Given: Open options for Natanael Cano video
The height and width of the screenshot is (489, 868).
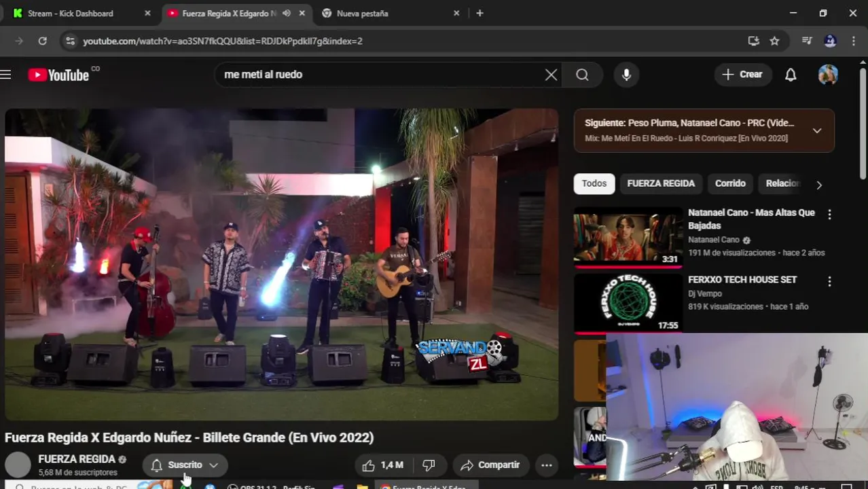Looking at the screenshot, I should (829, 215).
